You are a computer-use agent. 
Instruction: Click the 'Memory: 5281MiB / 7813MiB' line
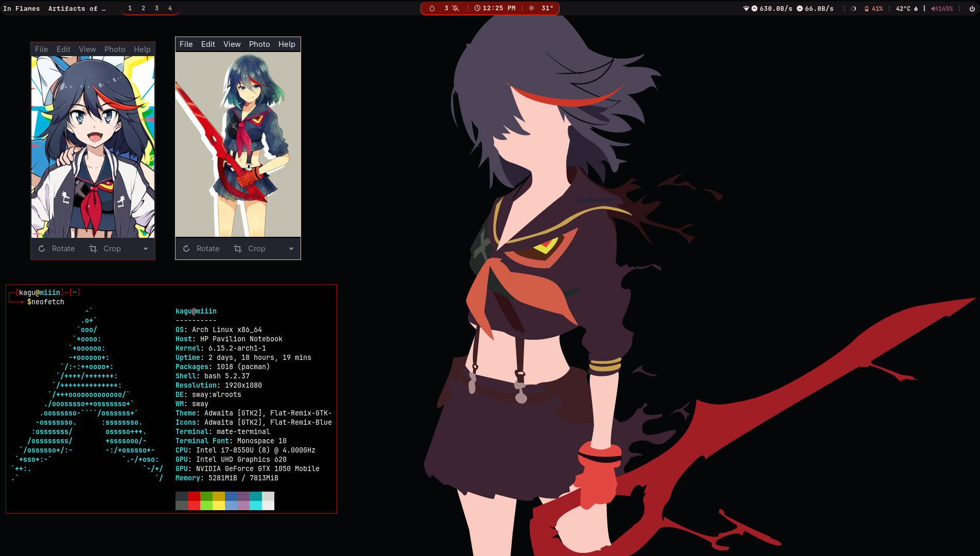(227, 478)
